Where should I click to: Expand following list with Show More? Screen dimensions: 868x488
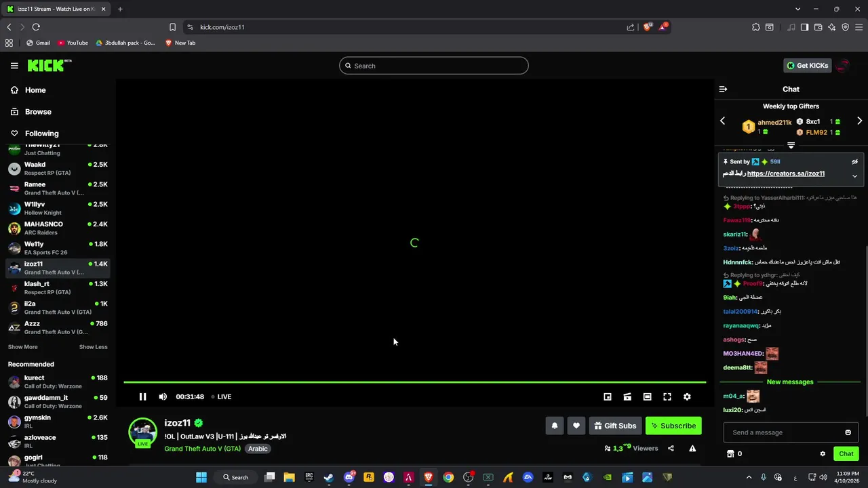click(x=22, y=347)
